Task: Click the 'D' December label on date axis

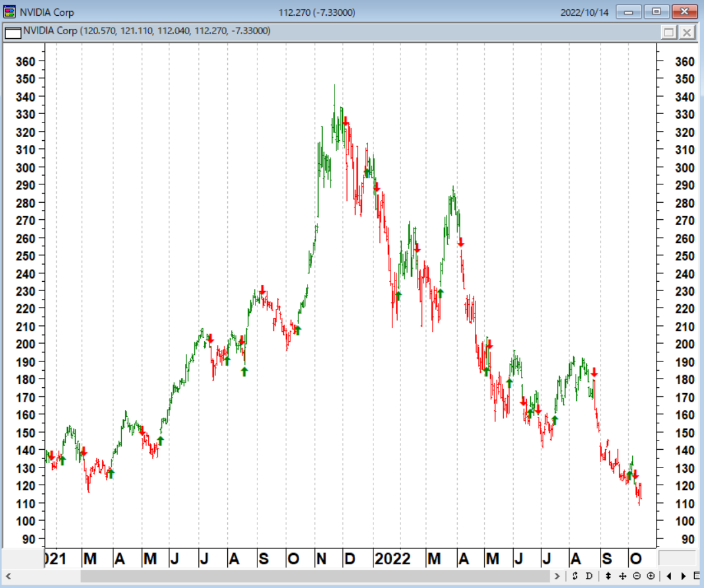Action: tap(349, 559)
